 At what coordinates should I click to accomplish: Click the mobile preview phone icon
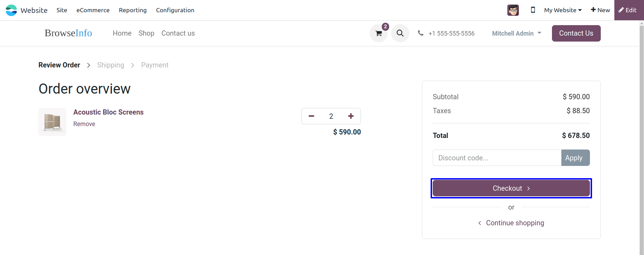(533, 10)
